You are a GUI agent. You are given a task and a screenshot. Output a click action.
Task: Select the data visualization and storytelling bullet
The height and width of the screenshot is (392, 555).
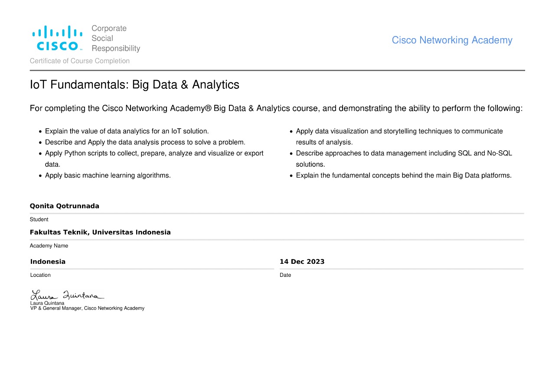point(399,131)
